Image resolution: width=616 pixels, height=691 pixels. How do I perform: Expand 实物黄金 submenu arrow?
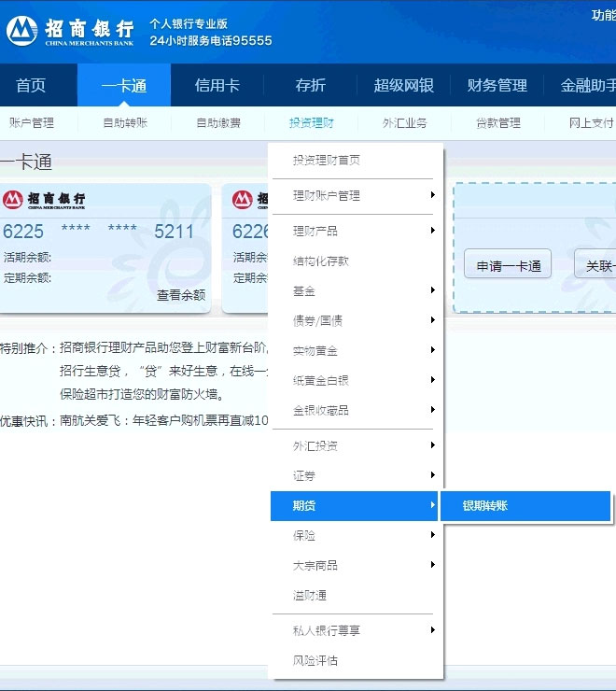433,350
